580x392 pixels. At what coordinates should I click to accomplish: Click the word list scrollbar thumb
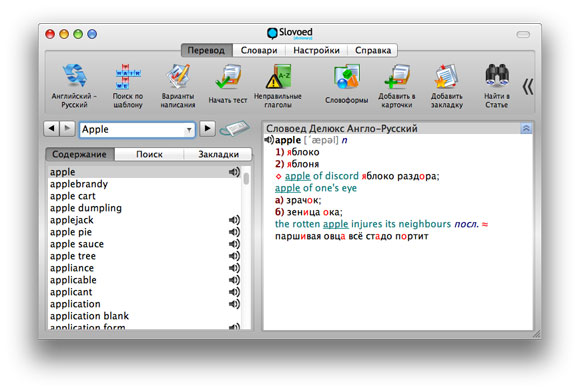point(246,179)
